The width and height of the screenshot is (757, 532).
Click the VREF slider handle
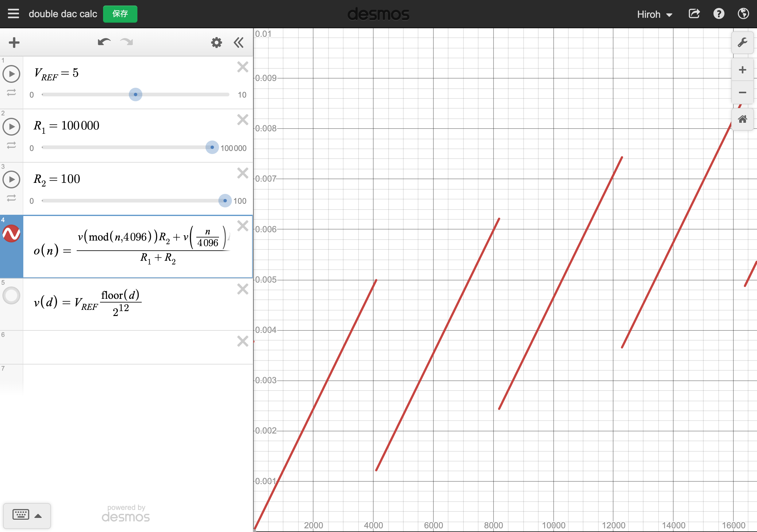(136, 95)
